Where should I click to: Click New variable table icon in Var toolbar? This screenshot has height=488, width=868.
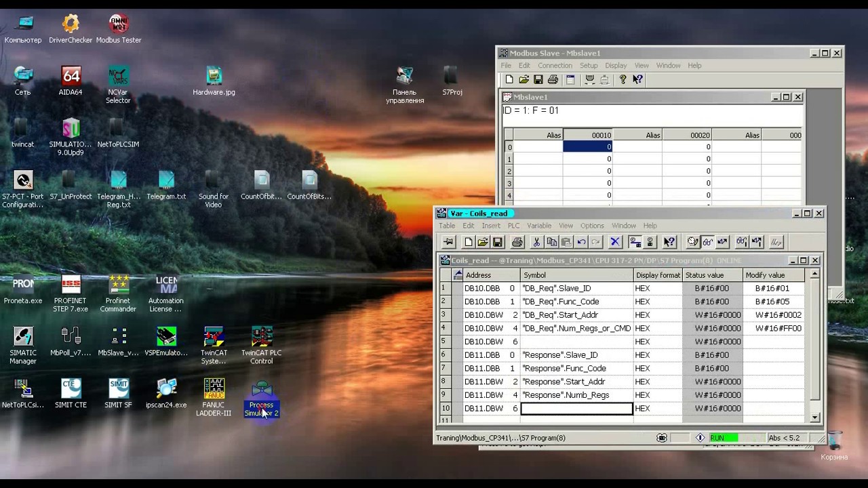pyautogui.click(x=468, y=242)
